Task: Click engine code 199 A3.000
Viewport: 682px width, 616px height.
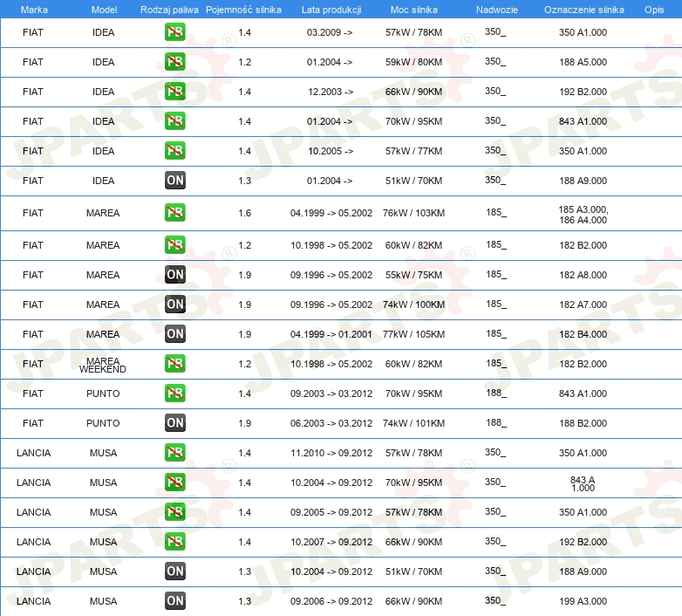Action: 583,601
